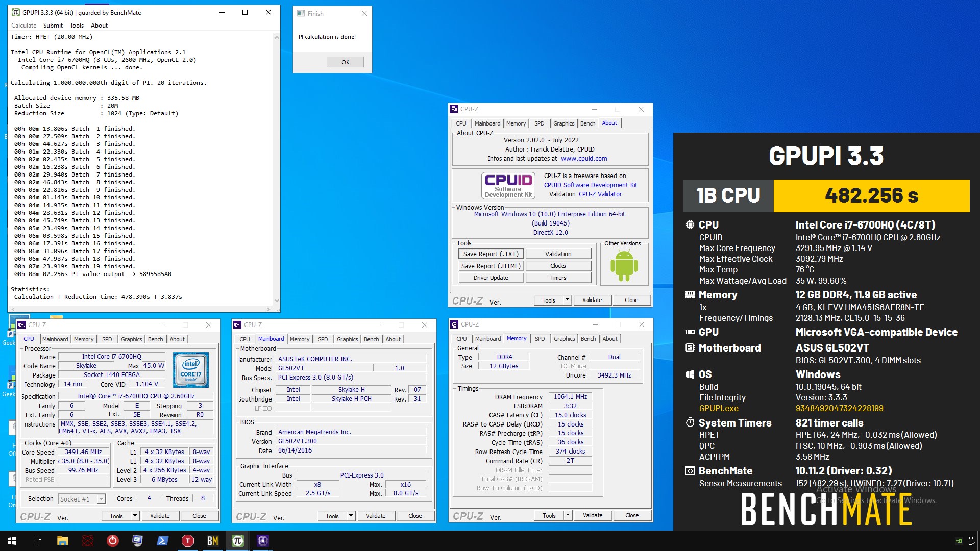Click the 482.256 s result in BenchMate
The width and height of the screenshot is (980, 551).
[x=871, y=195]
